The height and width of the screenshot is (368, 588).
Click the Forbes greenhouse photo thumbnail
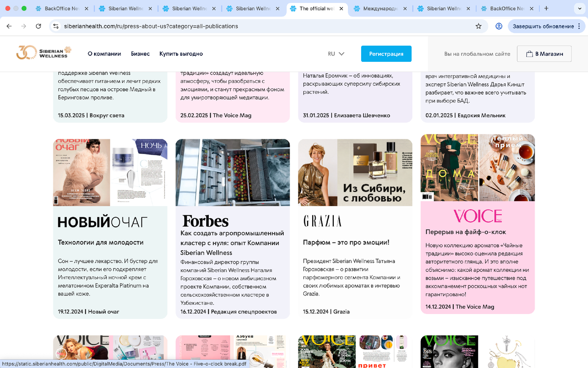click(233, 172)
